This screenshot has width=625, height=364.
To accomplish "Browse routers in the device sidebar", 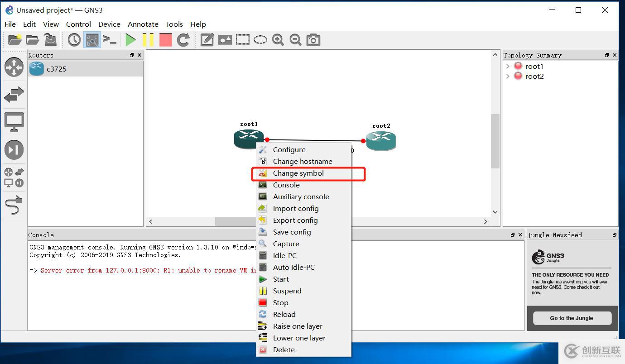I will point(14,67).
